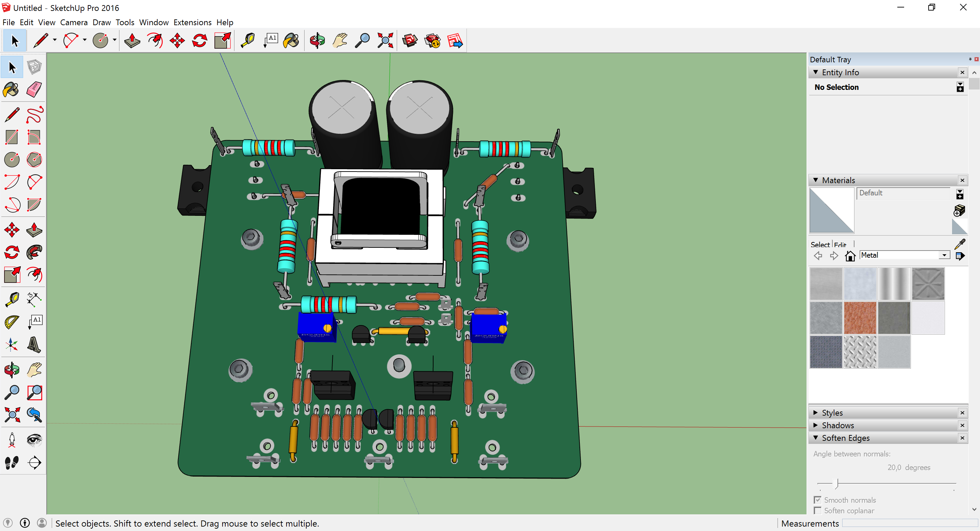980x531 pixels.
Task: Select the Push/Pull tool in top toolbar
Action: pyautogui.click(x=132, y=41)
